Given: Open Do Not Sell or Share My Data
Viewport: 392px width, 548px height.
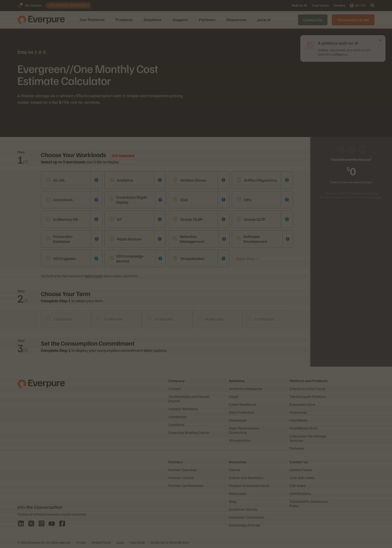Looking at the screenshot, I should coord(170,543).
